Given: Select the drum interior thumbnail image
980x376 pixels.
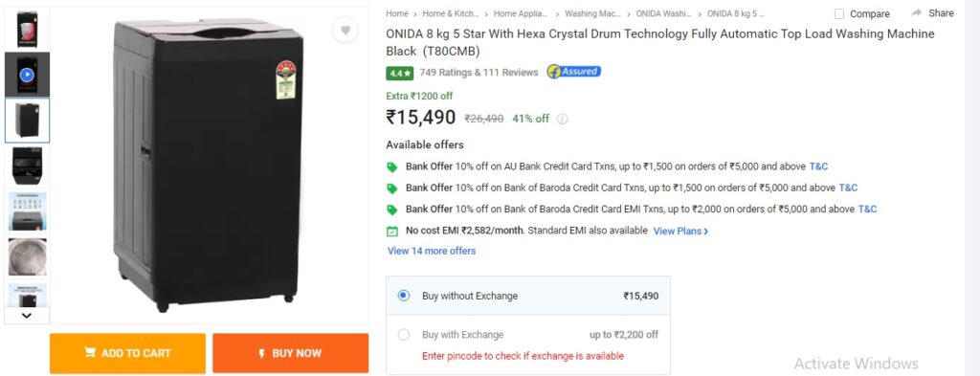Looking at the screenshot, I should coord(27,257).
